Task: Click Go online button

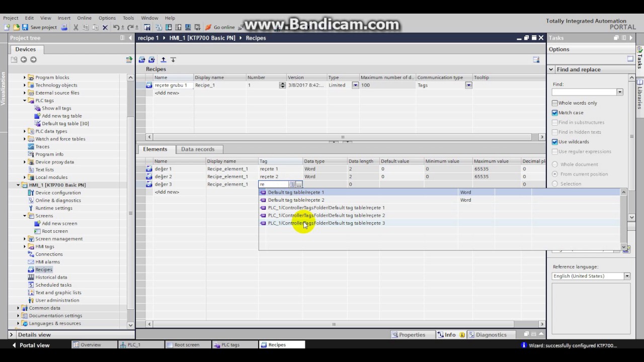Action: pyautogui.click(x=220, y=27)
